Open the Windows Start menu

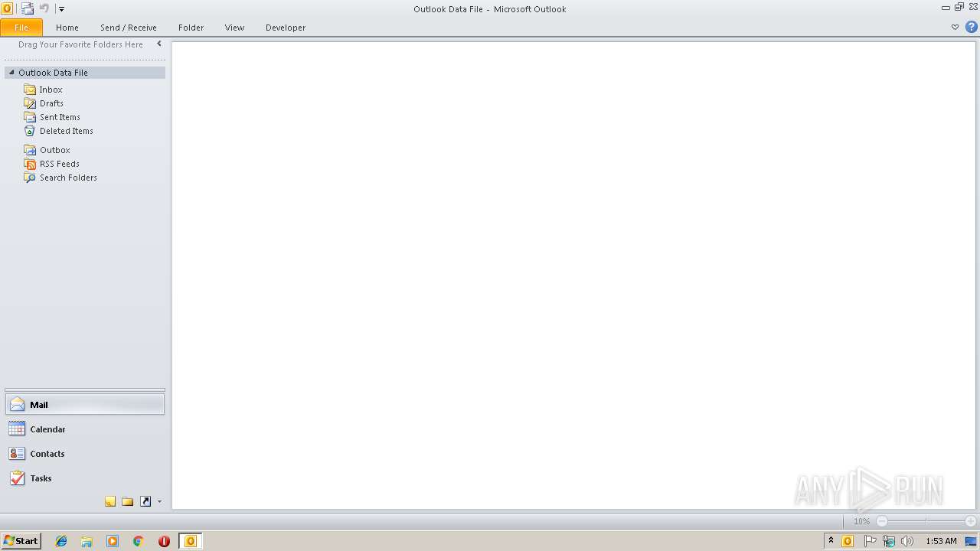21,541
